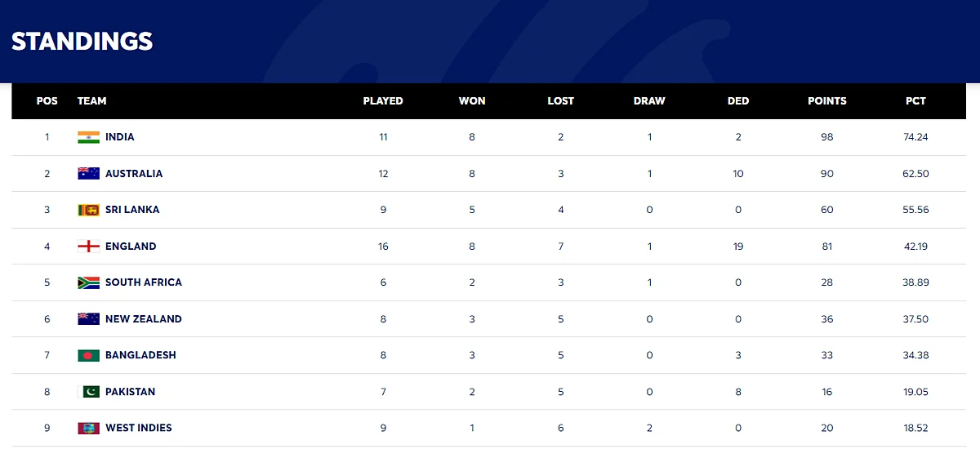Click the India flag icon
This screenshot has height=449, width=980.
coord(88,137)
